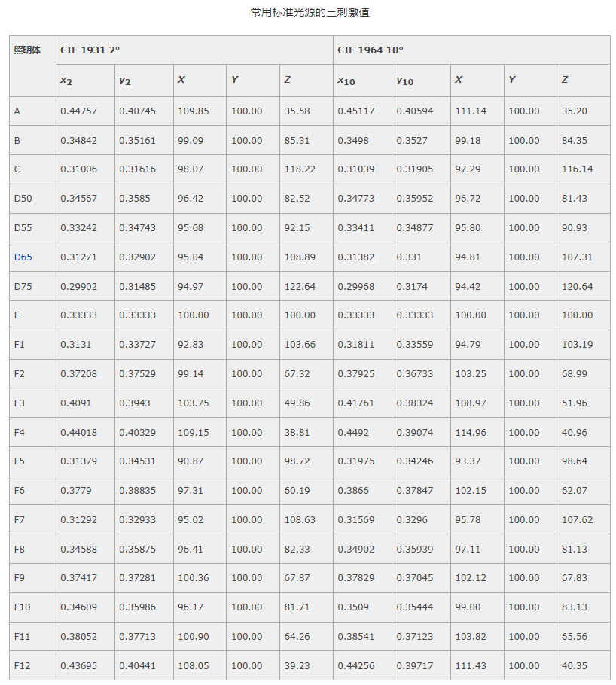Click the 0.44757 cell in row A

click(78, 111)
